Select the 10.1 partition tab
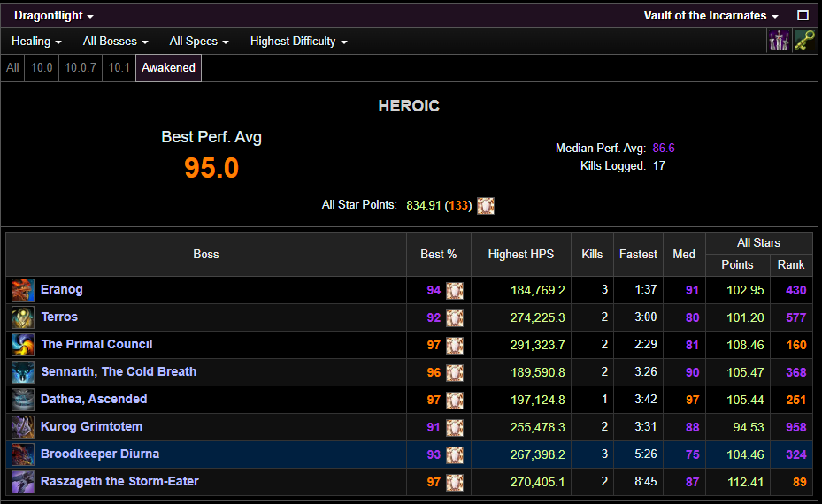The image size is (822, 504). click(x=119, y=67)
